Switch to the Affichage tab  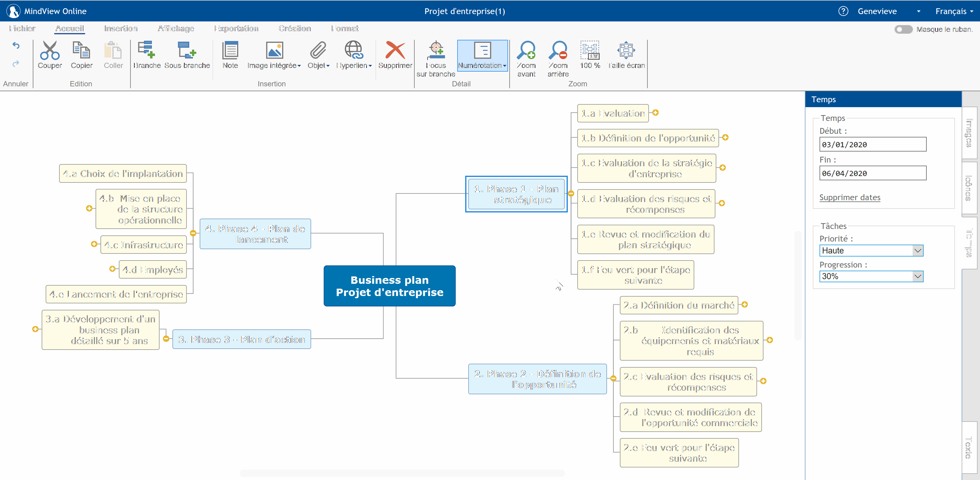click(x=176, y=28)
